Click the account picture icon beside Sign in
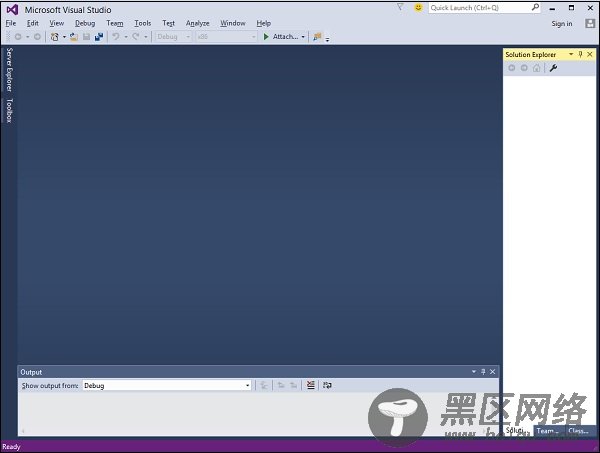The height and width of the screenshot is (453, 600). [x=590, y=23]
